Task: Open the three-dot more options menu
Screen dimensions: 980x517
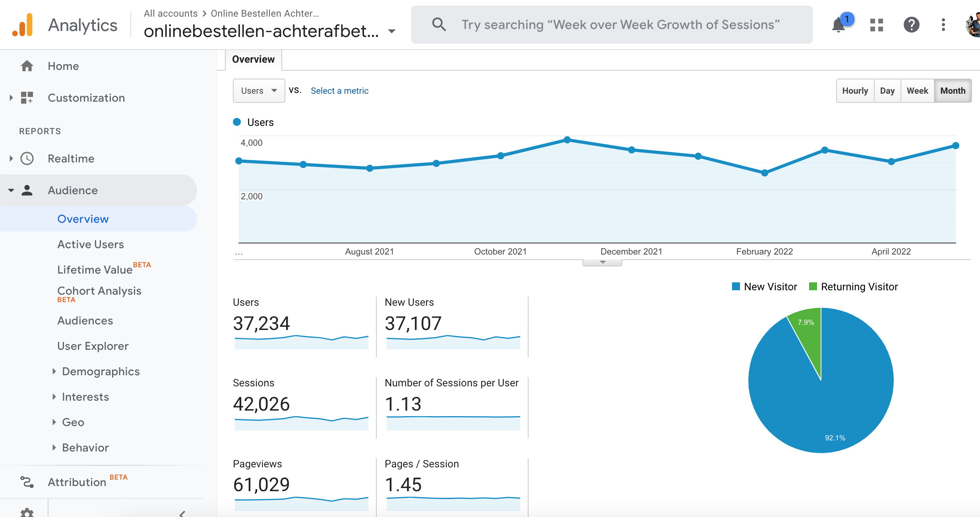Action: 943,25
